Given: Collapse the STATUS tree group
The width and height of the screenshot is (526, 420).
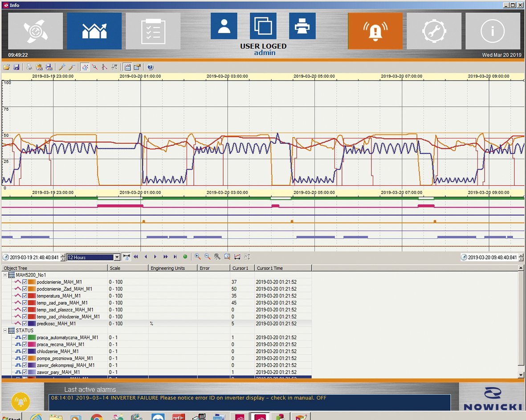Looking at the screenshot, I should 5,331.
